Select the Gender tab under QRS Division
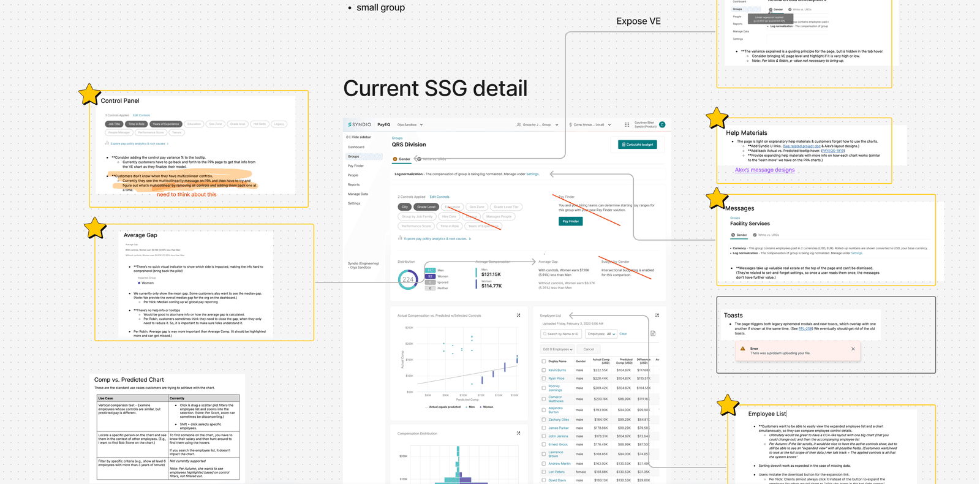Viewport: 980px width, 484px height. [402, 159]
